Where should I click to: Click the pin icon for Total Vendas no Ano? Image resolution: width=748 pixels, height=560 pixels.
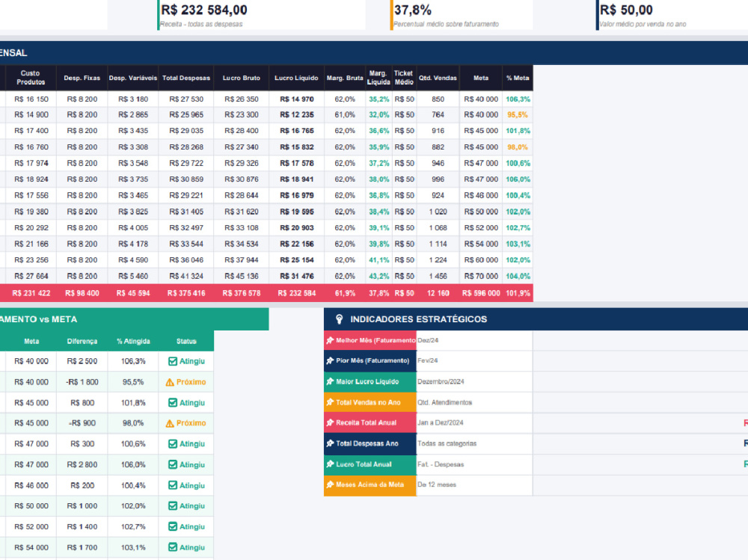(330, 402)
